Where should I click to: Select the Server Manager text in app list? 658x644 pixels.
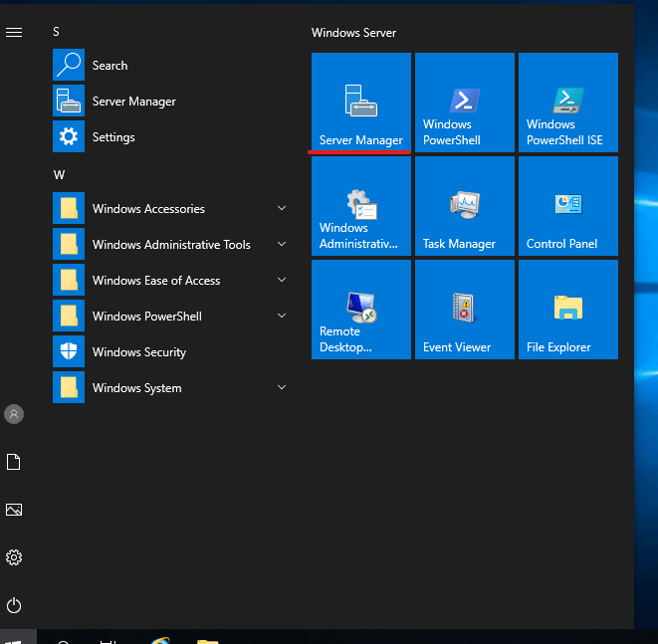point(133,102)
